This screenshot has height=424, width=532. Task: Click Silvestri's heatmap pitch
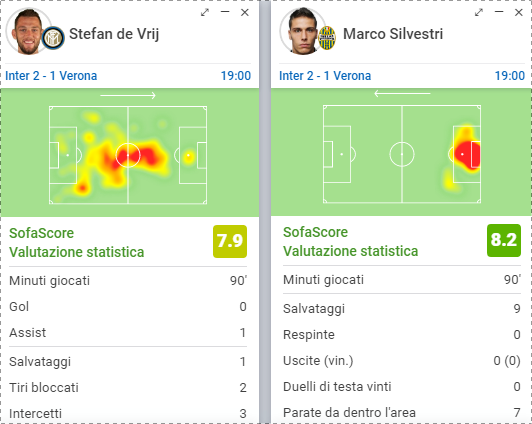coord(402,154)
